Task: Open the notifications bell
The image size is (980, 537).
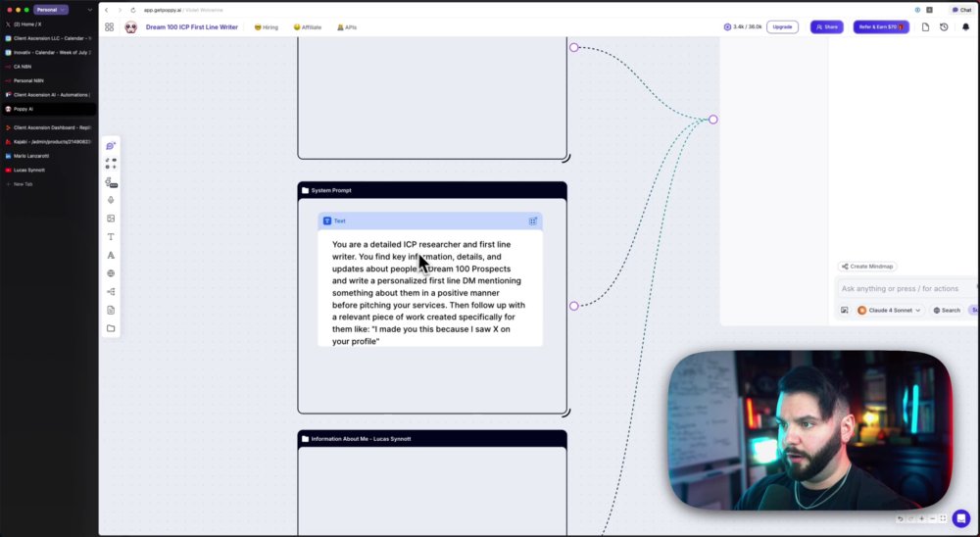Action: 965,26
